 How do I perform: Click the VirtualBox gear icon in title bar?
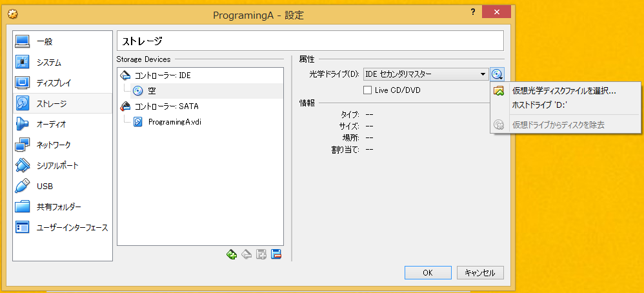pyautogui.click(x=13, y=14)
